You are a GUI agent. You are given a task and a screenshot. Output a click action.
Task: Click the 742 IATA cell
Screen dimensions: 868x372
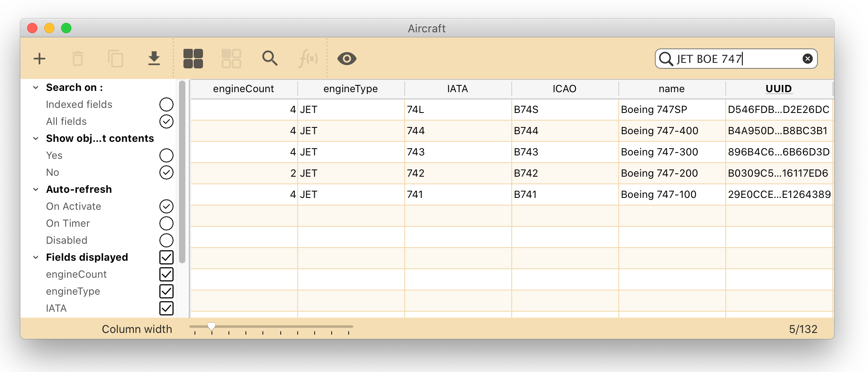pos(458,173)
